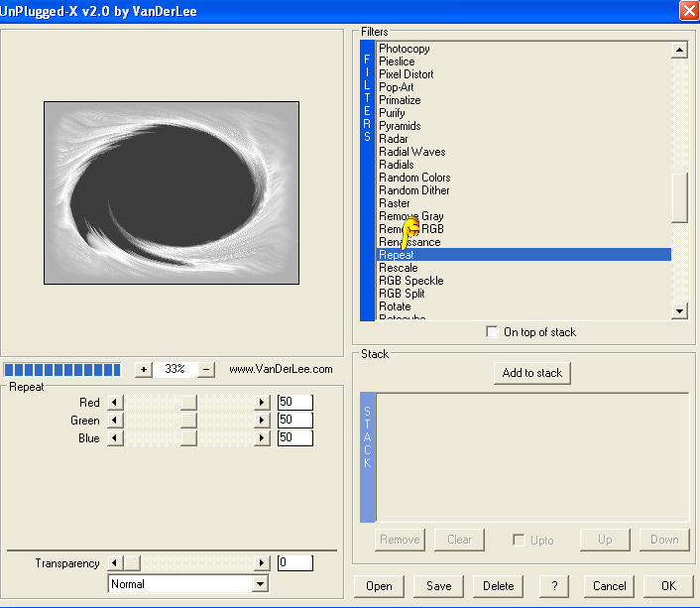Click the Red slider left arrow
The height and width of the screenshot is (608, 700).
pos(114,403)
